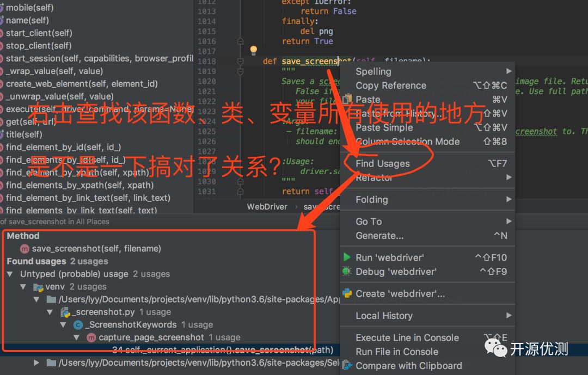
Task: Open the Folding submenu
Action: (427, 200)
